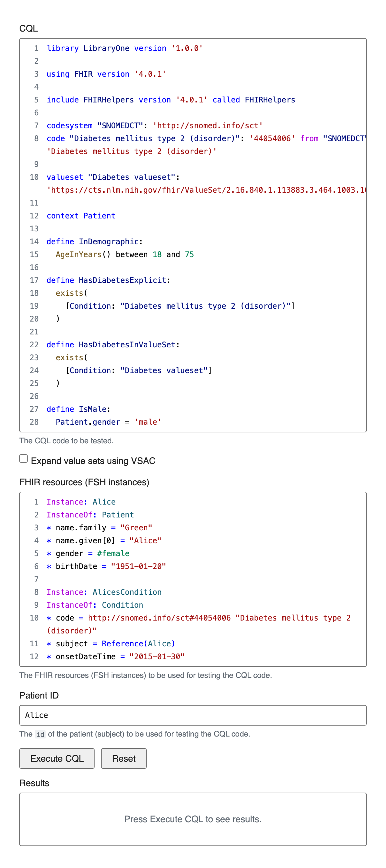Click the library LibraryOne line in CQL editor
The height and width of the screenshot is (868, 386).
[x=124, y=49]
